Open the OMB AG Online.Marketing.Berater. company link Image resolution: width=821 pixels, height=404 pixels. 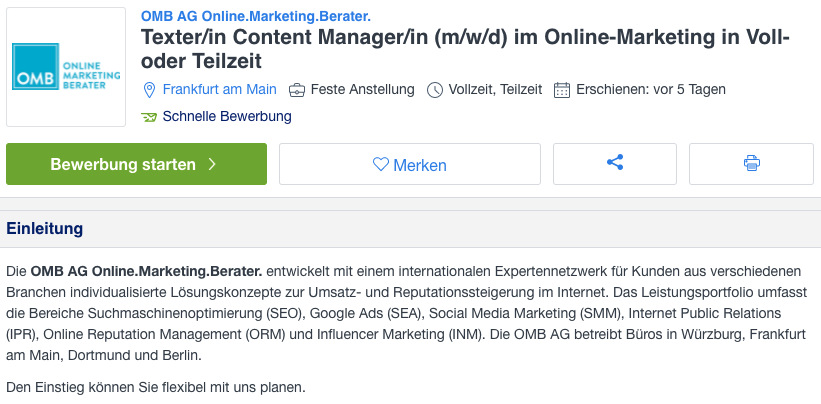pos(256,16)
